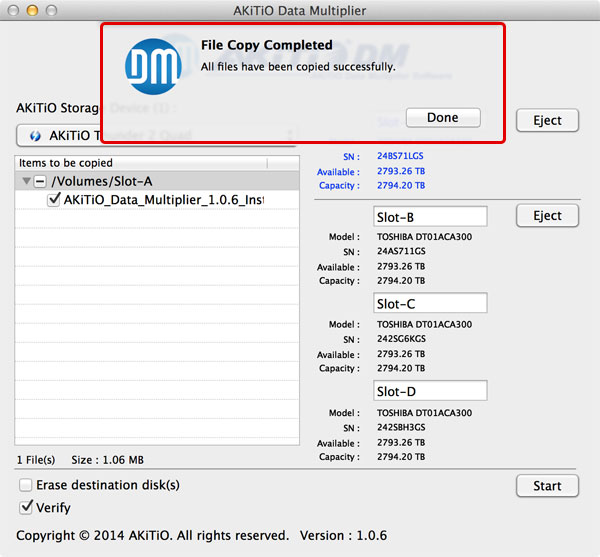Collapse the /Volumes/Slot-A tree node
Screen dimensions: 600x557
(25, 182)
